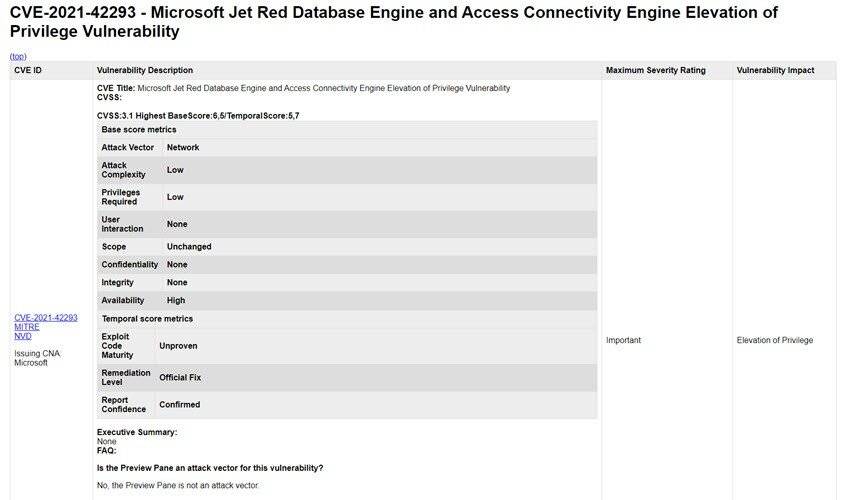Click the Availability High value

coord(176,300)
